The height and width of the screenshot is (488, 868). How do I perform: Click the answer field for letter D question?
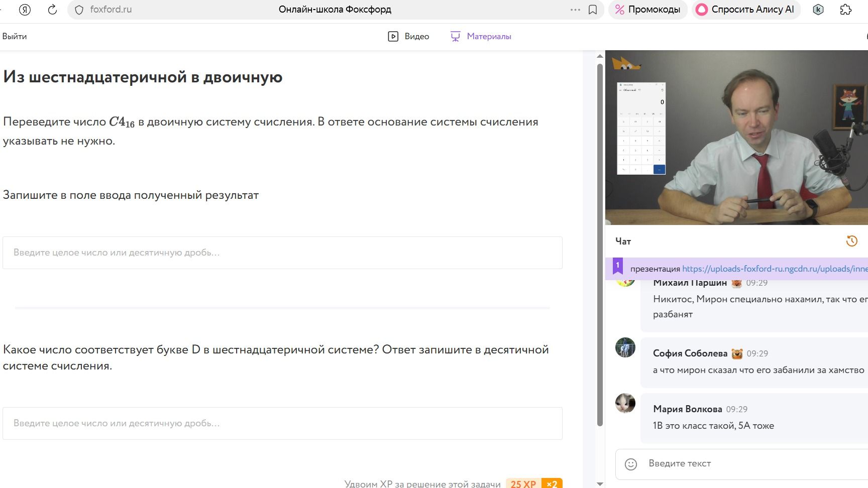point(282,423)
